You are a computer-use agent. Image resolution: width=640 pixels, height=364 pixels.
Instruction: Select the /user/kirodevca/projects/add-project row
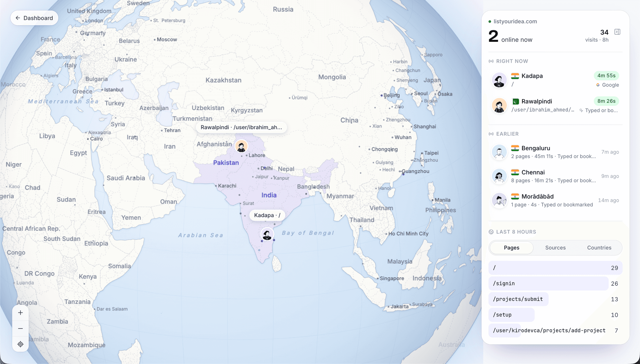(x=555, y=330)
